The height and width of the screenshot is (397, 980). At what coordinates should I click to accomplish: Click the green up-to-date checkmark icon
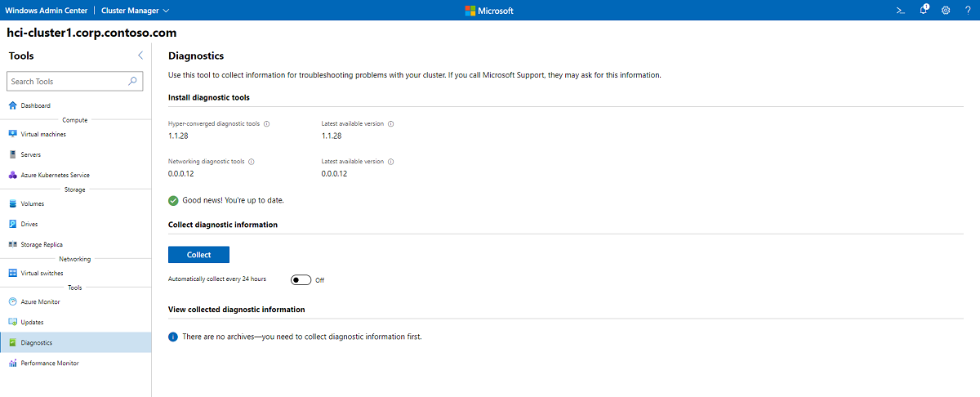click(173, 200)
